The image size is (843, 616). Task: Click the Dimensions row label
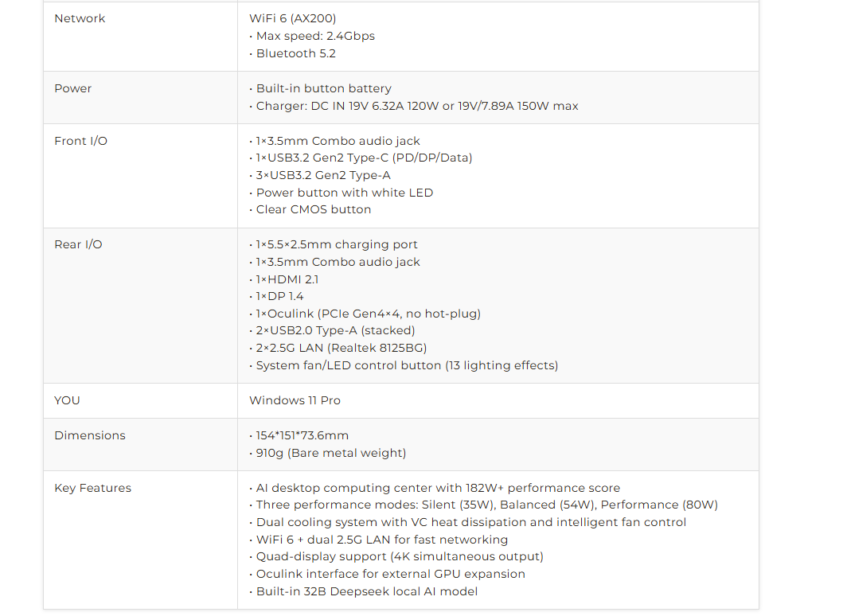(x=90, y=435)
